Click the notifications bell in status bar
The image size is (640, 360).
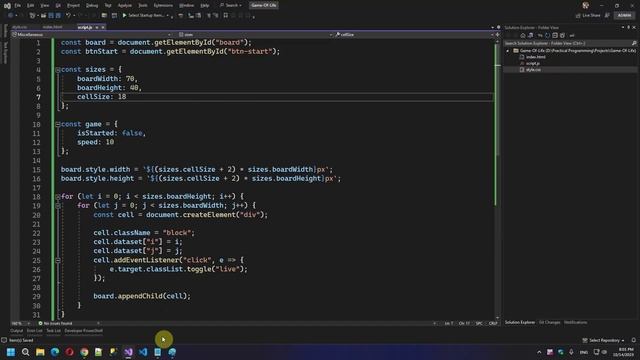click(633, 340)
